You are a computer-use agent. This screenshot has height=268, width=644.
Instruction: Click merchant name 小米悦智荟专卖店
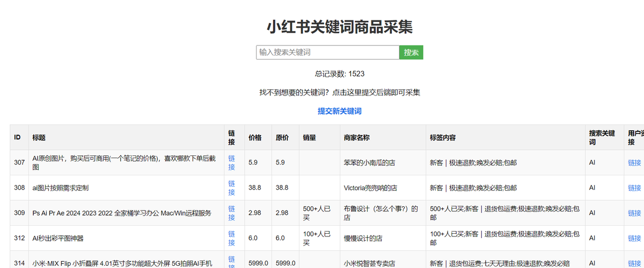370,263
